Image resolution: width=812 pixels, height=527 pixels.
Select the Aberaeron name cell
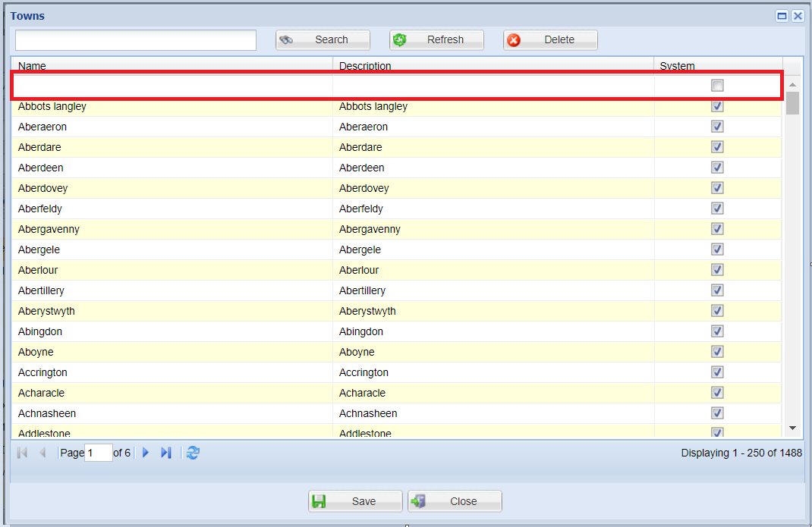[172, 127]
